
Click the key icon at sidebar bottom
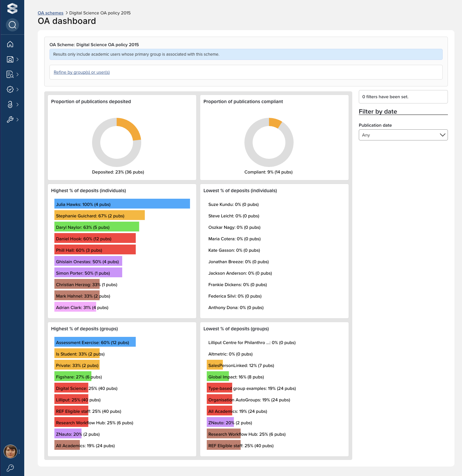tap(10, 467)
